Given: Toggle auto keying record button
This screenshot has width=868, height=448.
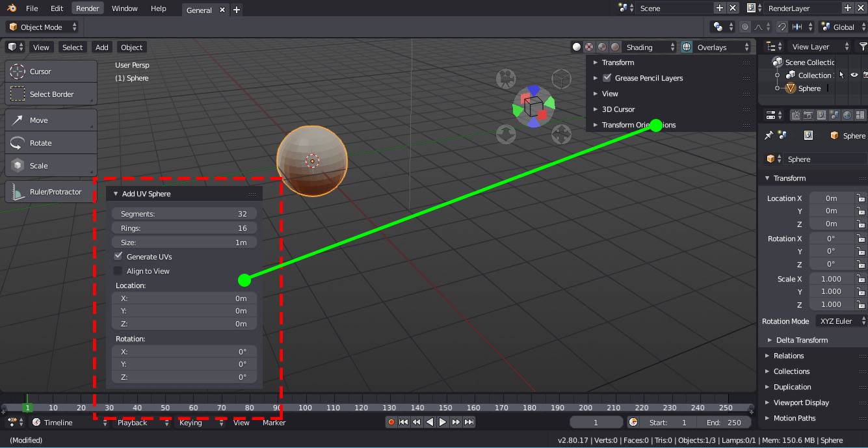Looking at the screenshot, I should (391, 422).
